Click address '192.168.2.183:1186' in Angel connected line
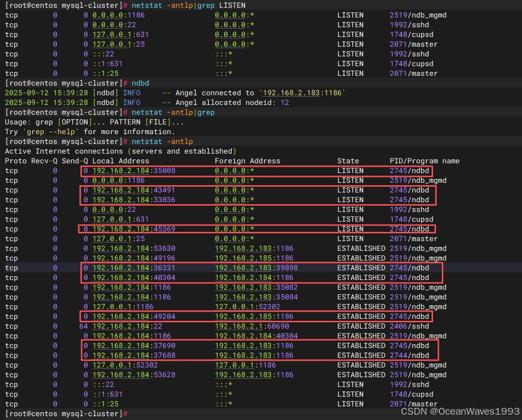The image size is (522, 420). (x=302, y=93)
